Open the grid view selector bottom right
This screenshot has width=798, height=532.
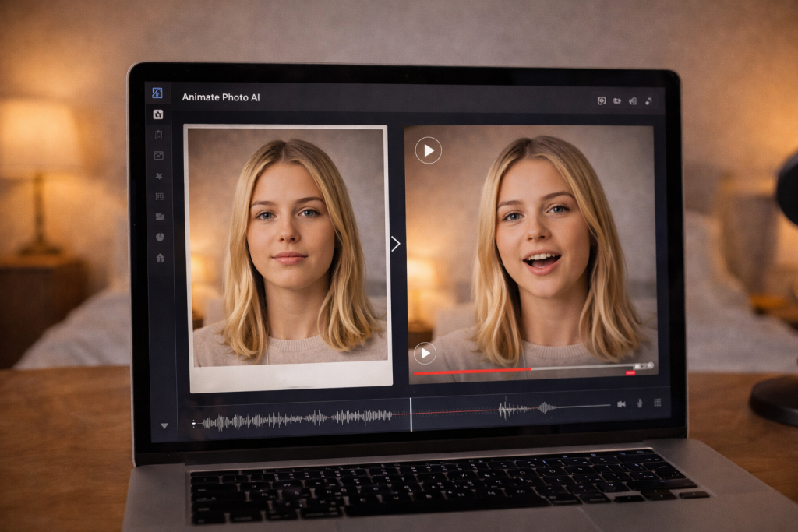click(x=657, y=403)
